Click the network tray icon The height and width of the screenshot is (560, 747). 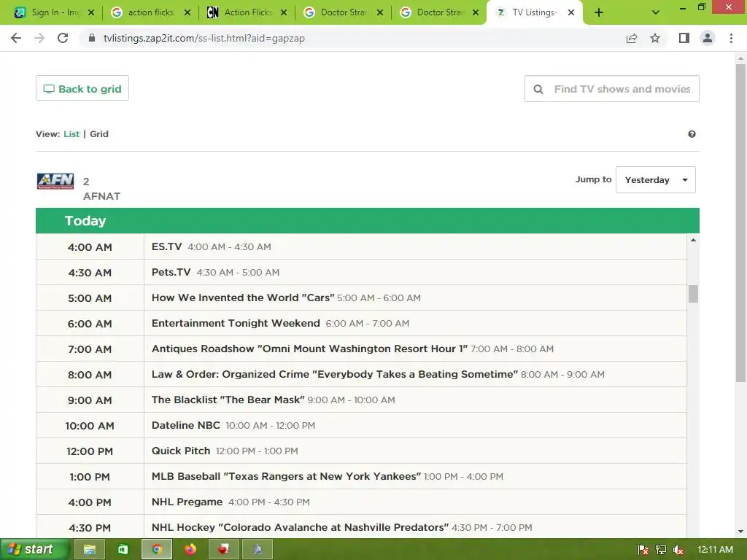[x=661, y=550]
